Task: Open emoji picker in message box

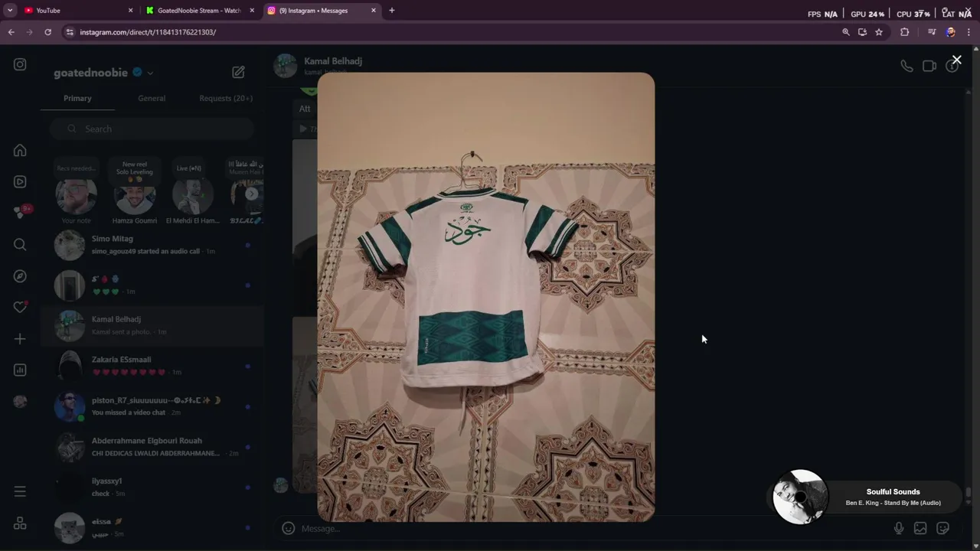Action: pyautogui.click(x=288, y=528)
